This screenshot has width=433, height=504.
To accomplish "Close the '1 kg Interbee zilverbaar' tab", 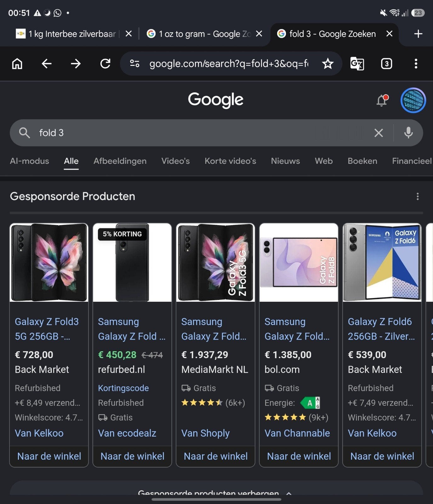I will [x=128, y=34].
